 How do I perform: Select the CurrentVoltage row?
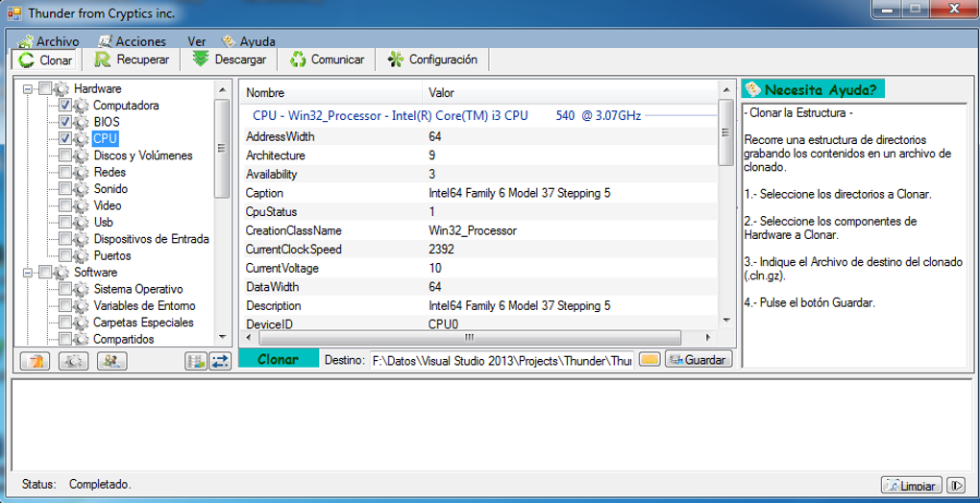(478, 269)
